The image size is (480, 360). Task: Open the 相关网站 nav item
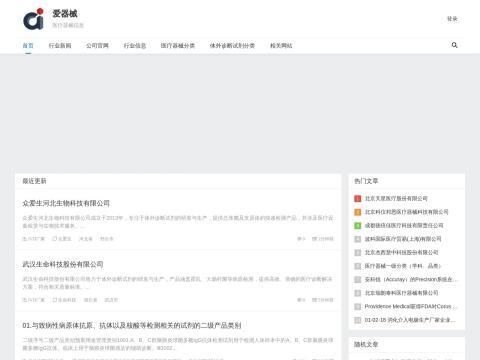281,46
